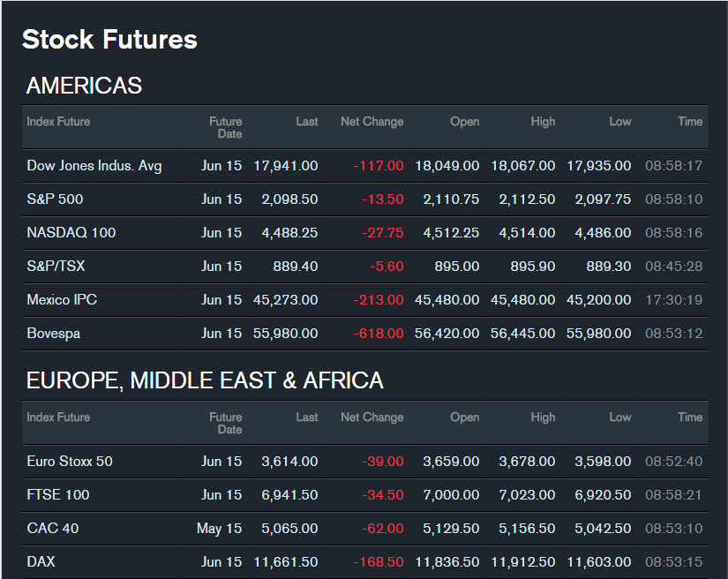This screenshot has height=579, width=728.
Task: Sort Americas table by Net Change header
Action: point(372,122)
